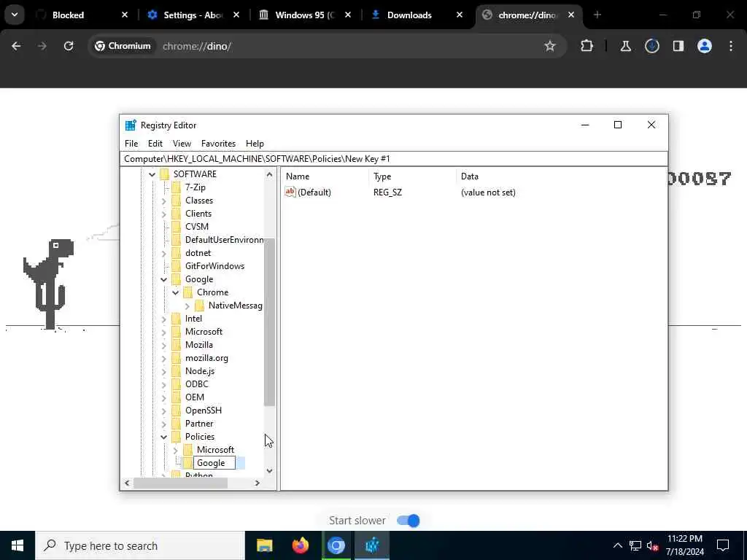Open the notification center icon

click(x=723, y=545)
